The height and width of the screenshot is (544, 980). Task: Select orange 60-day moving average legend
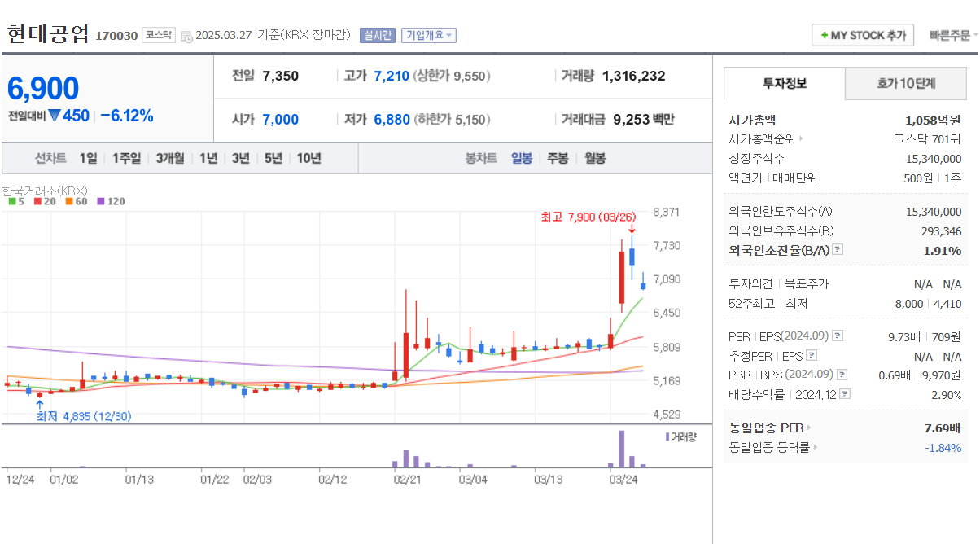77,201
